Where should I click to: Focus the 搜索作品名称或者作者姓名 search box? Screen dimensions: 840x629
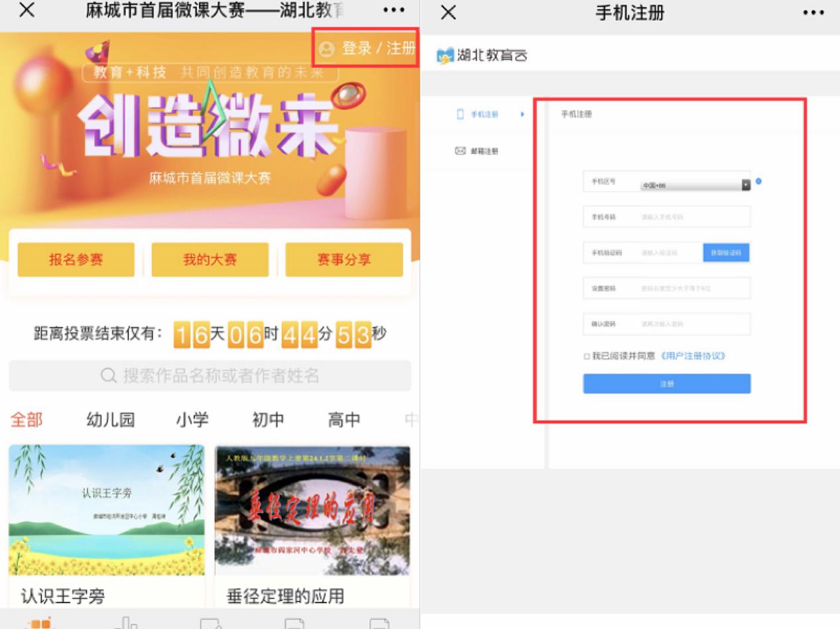point(210,376)
